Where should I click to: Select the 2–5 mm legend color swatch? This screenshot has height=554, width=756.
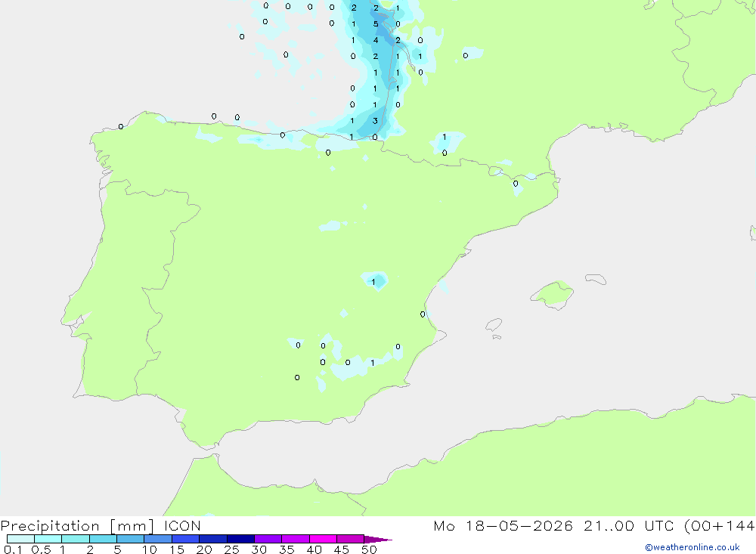click(103, 539)
